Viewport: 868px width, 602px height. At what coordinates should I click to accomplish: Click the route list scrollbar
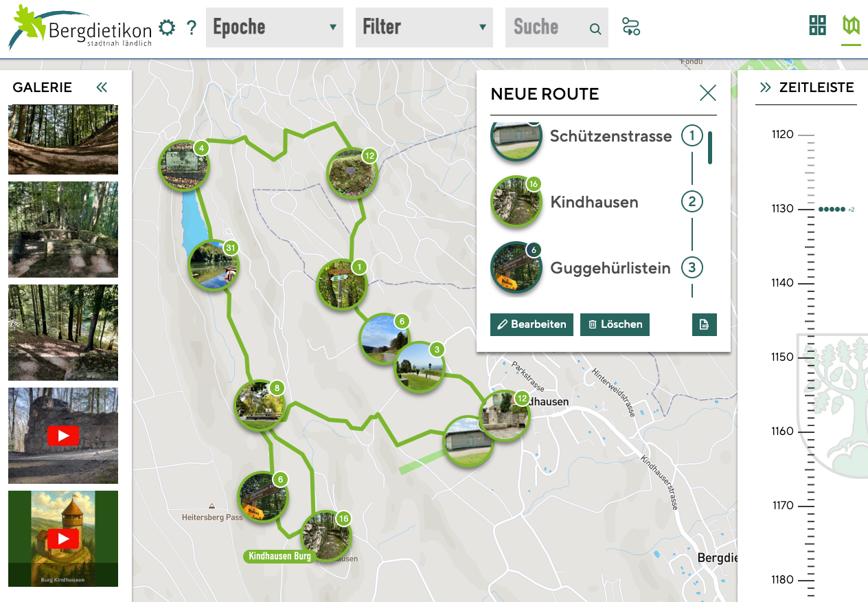click(710, 148)
